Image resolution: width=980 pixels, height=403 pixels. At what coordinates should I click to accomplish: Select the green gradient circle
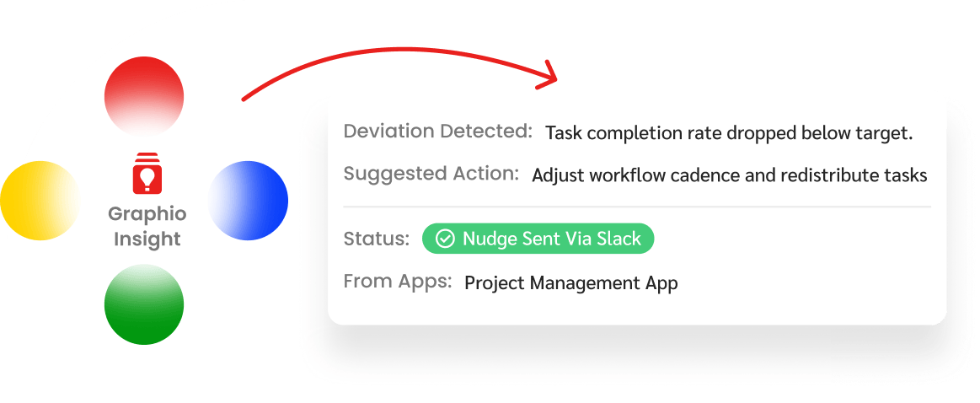[x=144, y=304]
